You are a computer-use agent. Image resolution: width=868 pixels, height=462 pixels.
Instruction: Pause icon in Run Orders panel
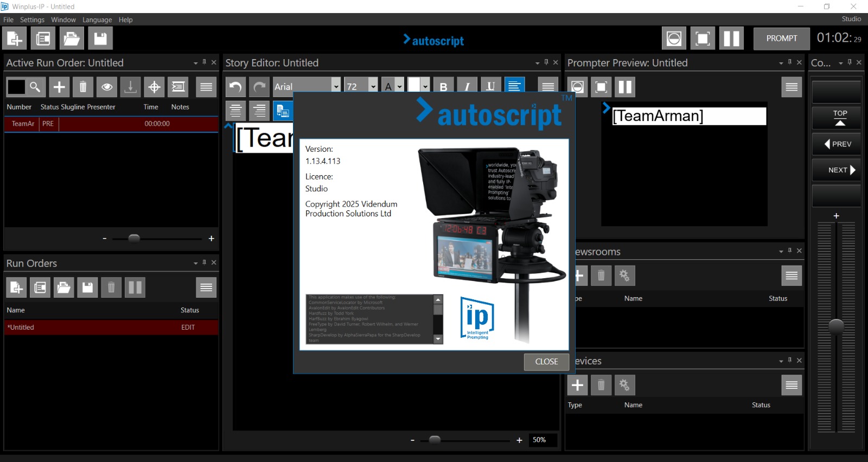[x=135, y=287]
